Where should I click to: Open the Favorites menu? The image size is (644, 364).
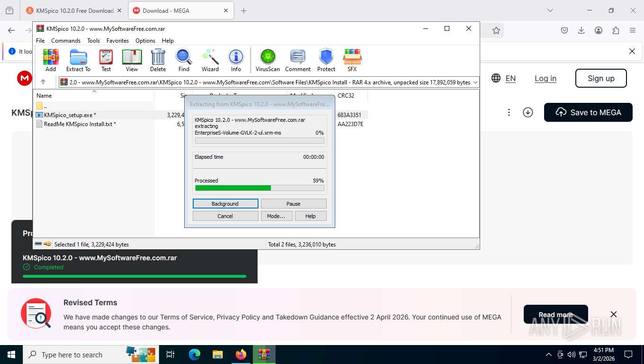point(117,41)
